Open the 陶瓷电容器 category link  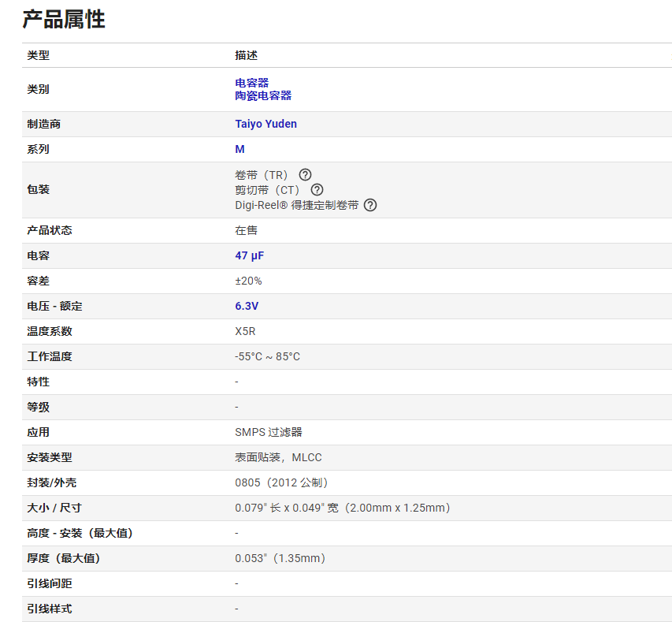[263, 95]
